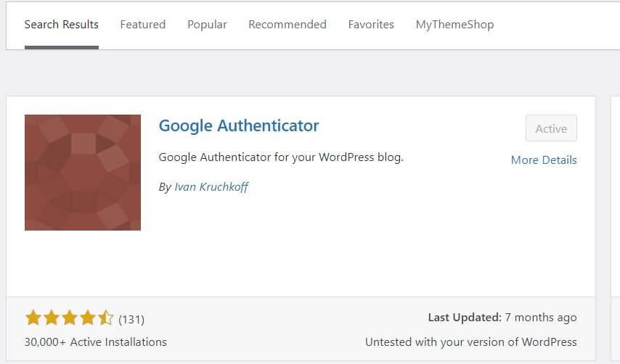Viewport: 620px width, 364px height.
Task: Open the Google Authenticator plugin icon thumbnail
Action: (83, 173)
